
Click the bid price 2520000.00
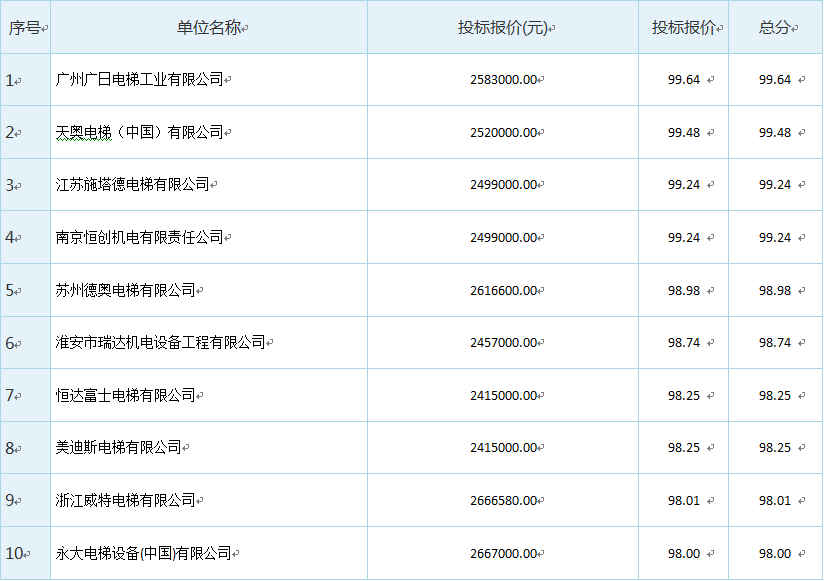pos(503,132)
